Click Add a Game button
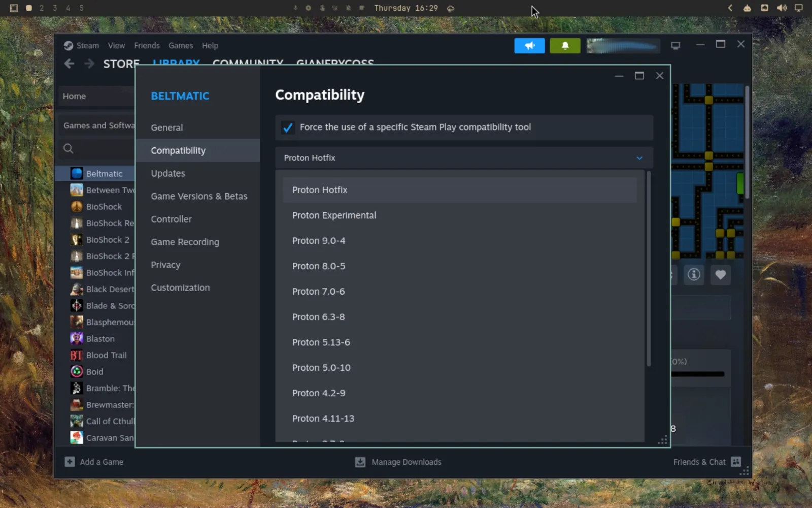This screenshot has height=508, width=812. (x=94, y=462)
